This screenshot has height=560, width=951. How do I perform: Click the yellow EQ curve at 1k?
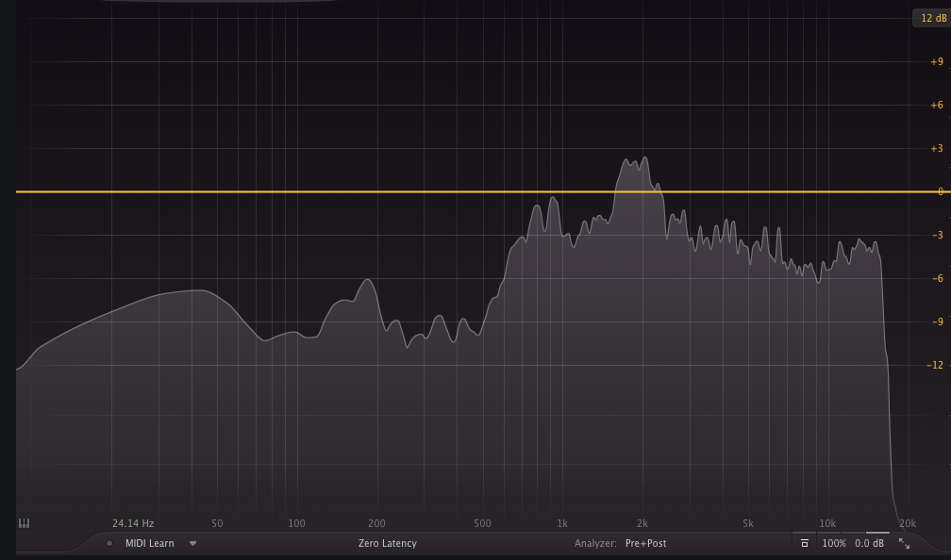tap(562, 191)
